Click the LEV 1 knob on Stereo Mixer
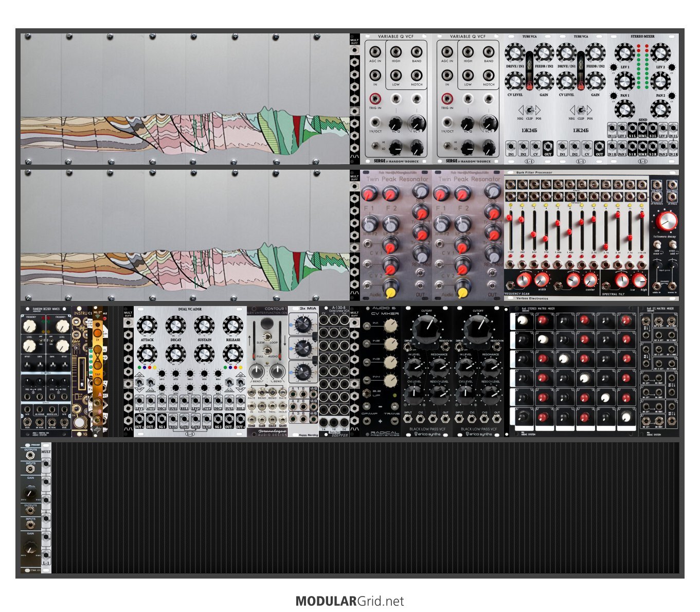The image size is (700, 612). (624, 53)
